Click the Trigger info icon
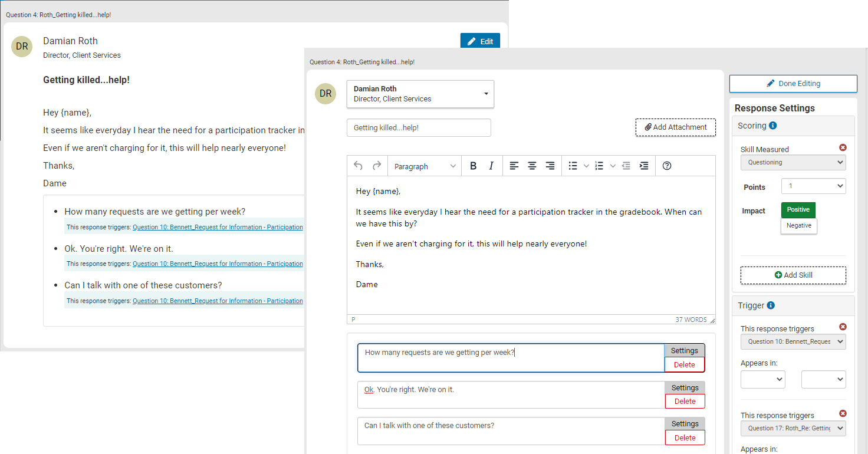868x454 pixels. [x=770, y=305]
